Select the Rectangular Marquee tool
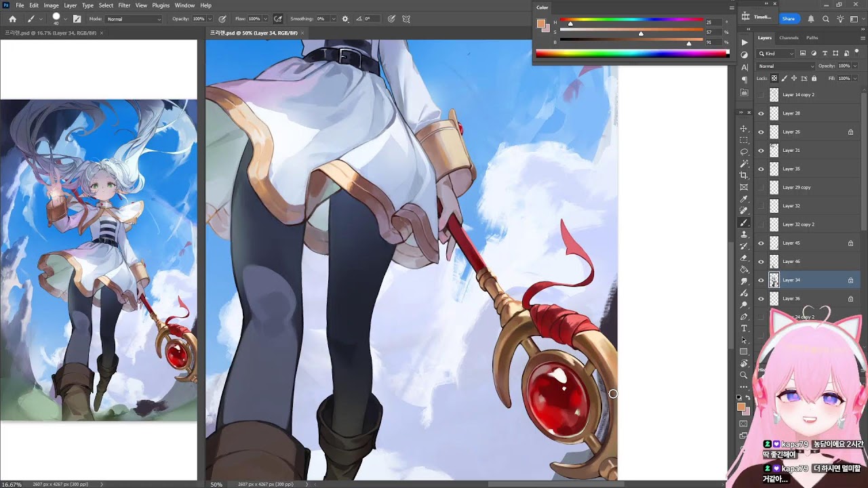Screen dimensions: 868x488 click(x=744, y=140)
